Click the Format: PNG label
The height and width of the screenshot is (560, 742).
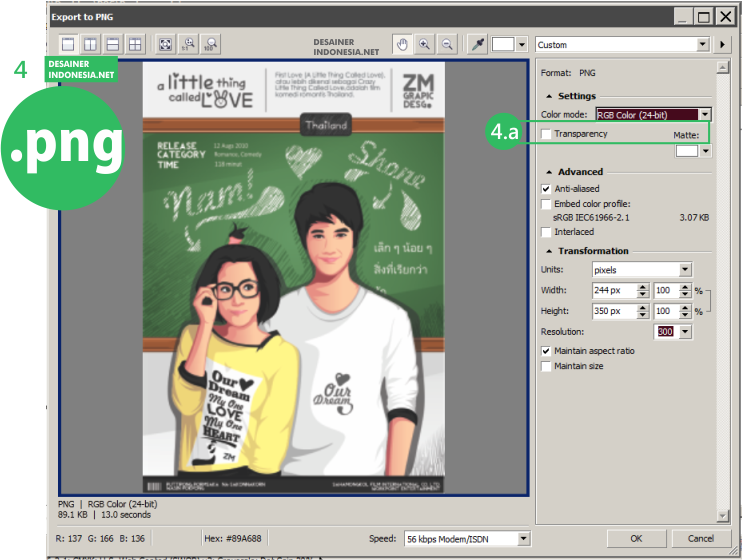pyautogui.click(x=568, y=73)
